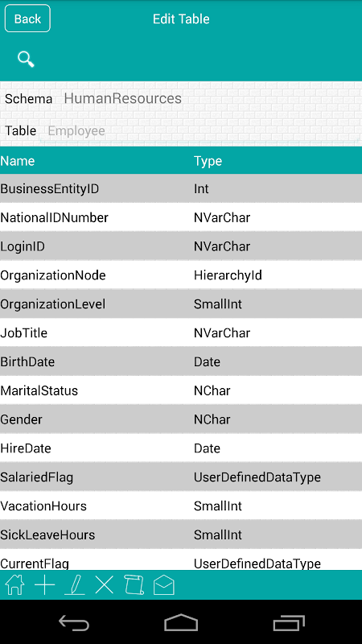Open Android recent apps icon

[x=289, y=622]
